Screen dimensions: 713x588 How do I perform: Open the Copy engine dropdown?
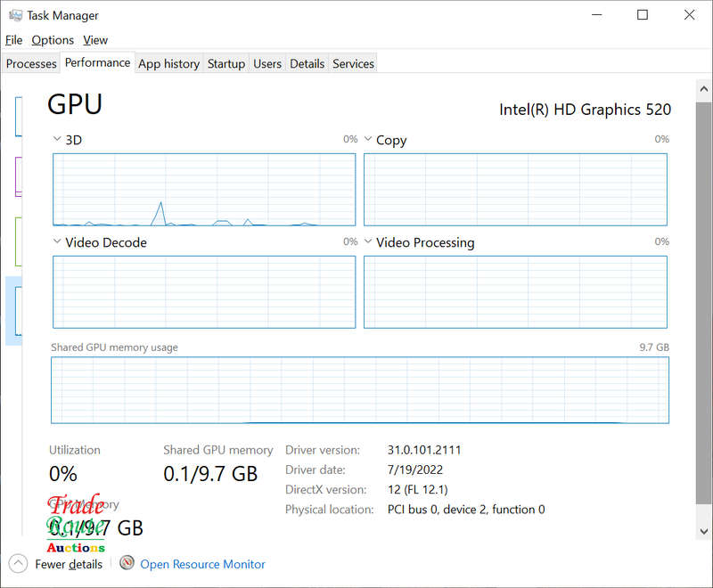[368, 140]
